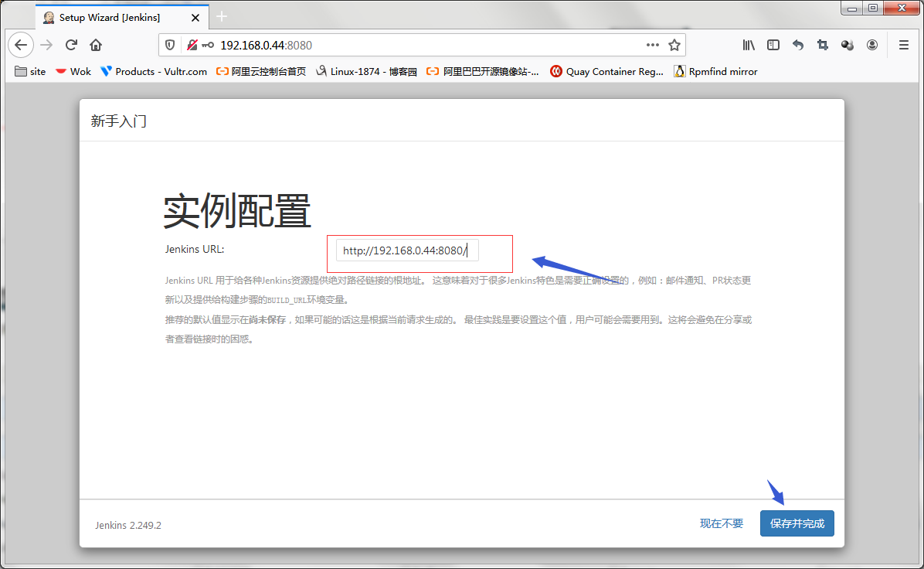The image size is (924, 569).
Task: Open saved login key icon
Action: (208, 45)
